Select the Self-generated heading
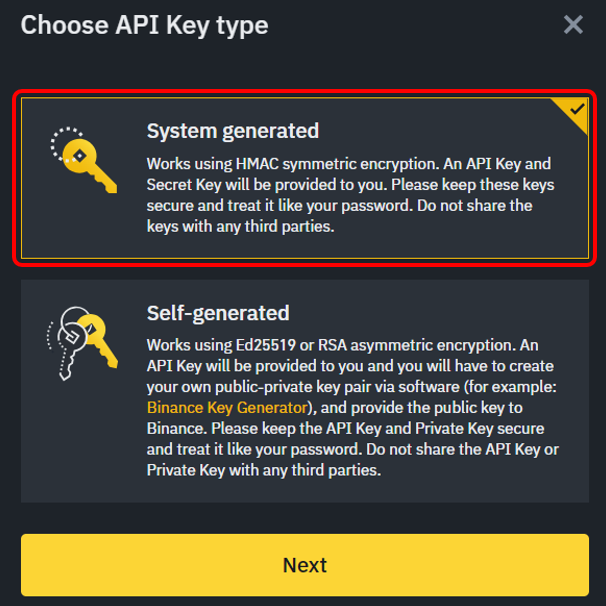Viewport: 606px width, 606px height. point(218,313)
